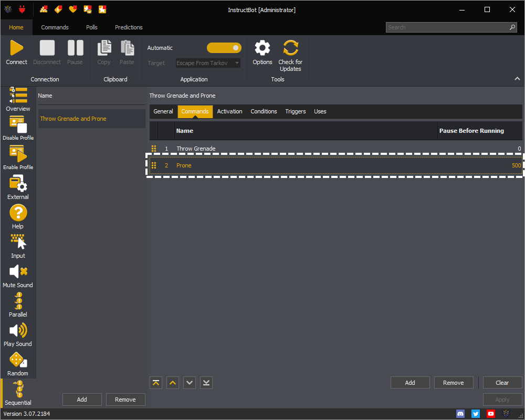
Task: Open the YouTube link icon
Action: (491, 414)
